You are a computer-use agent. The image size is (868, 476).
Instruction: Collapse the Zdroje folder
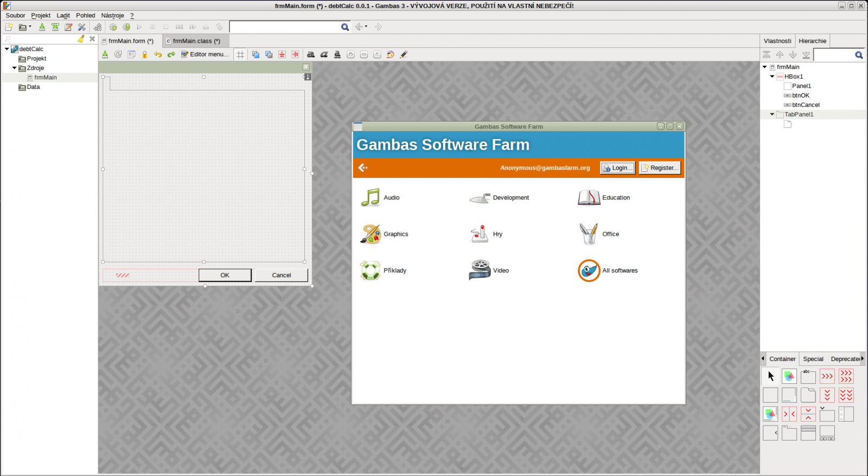[15, 68]
